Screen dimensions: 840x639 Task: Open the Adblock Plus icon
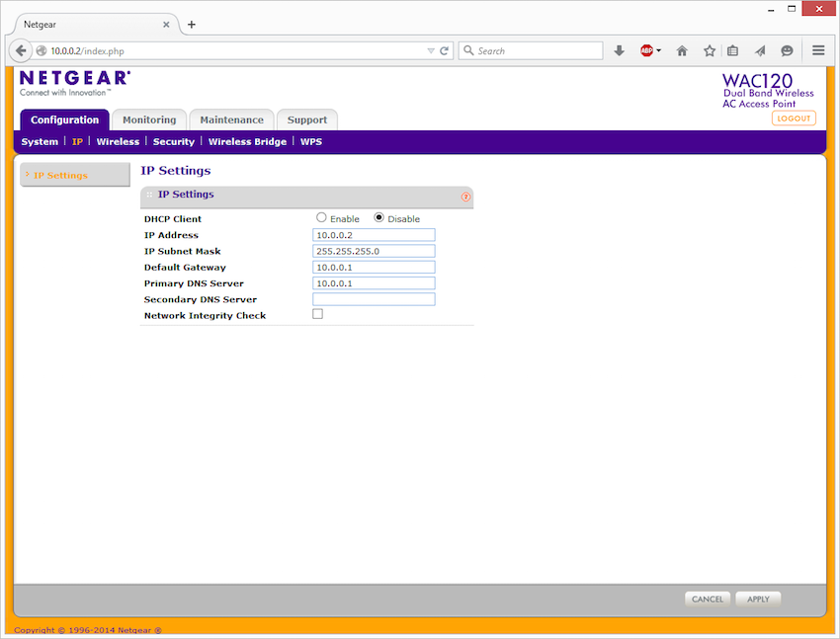click(x=646, y=50)
